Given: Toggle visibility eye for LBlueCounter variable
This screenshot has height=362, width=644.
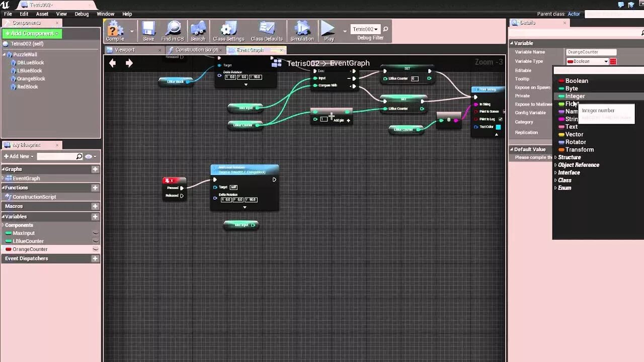Looking at the screenshot, I should (x=95, y=241).
